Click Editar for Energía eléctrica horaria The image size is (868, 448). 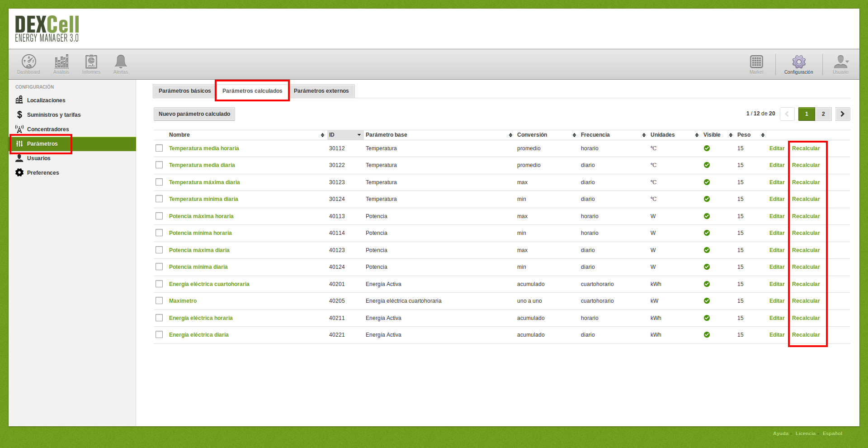coord(777,318)
